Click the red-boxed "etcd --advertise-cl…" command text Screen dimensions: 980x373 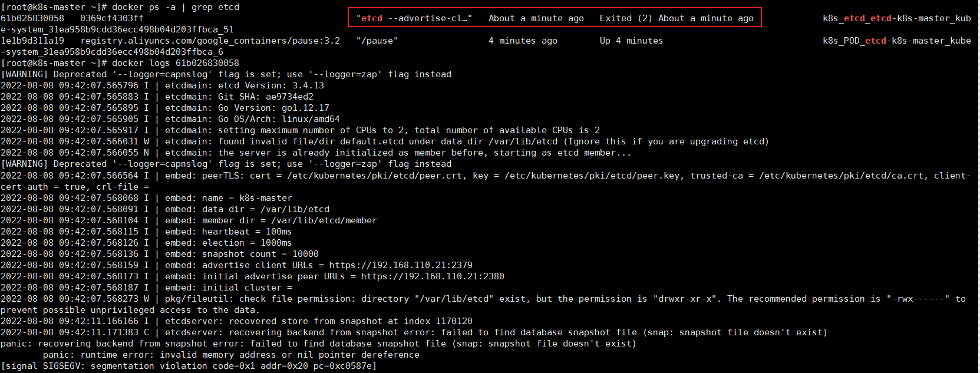tap(414, 18)
